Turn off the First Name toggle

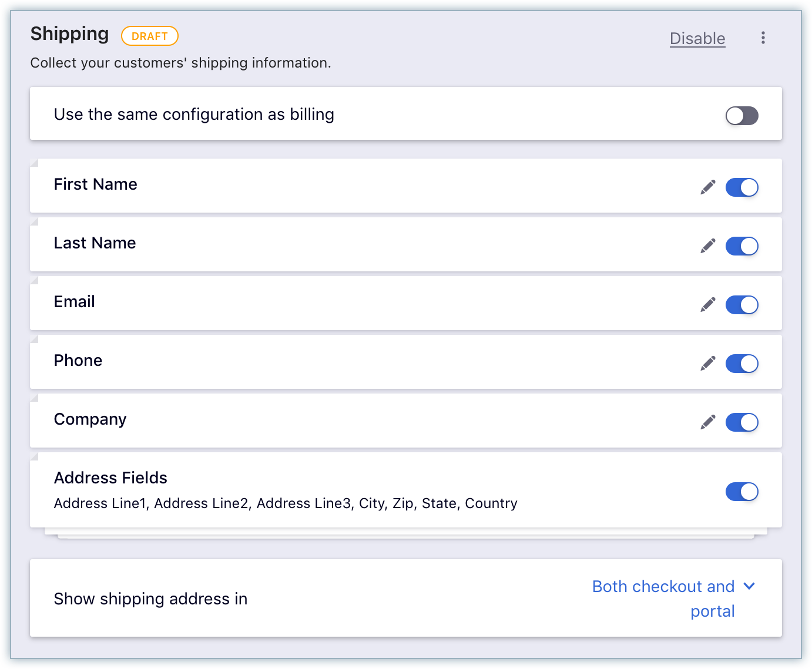point(741,187)
